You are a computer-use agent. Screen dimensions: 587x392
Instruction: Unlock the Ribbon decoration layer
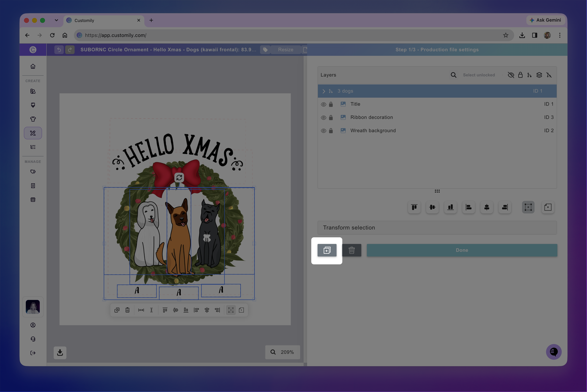(x=331, y=118)
